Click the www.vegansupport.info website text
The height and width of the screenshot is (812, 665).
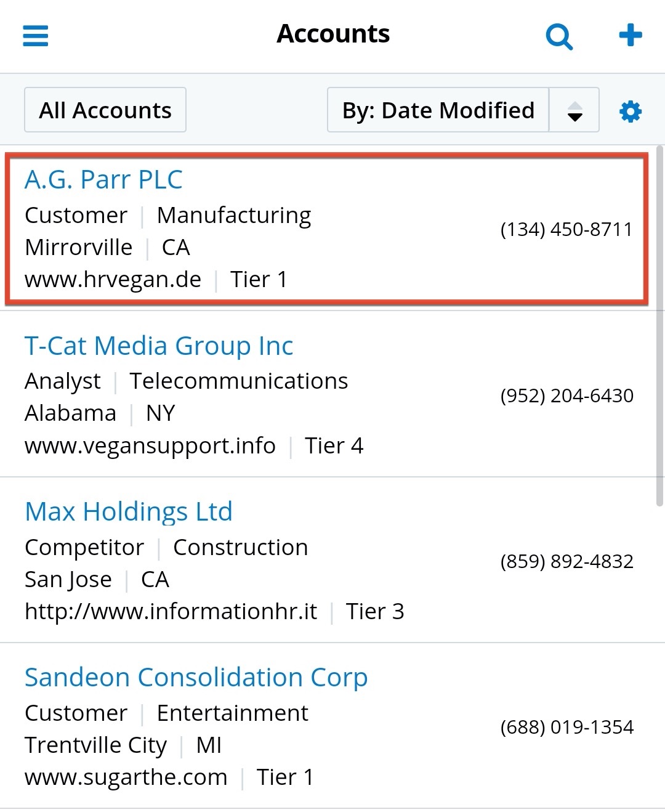150,445
